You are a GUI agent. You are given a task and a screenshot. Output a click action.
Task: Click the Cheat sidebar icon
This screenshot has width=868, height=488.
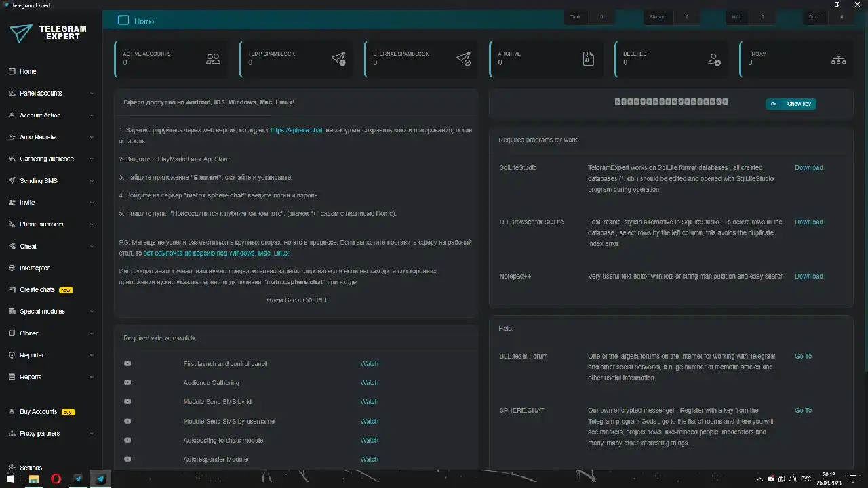tap(12, 246)
